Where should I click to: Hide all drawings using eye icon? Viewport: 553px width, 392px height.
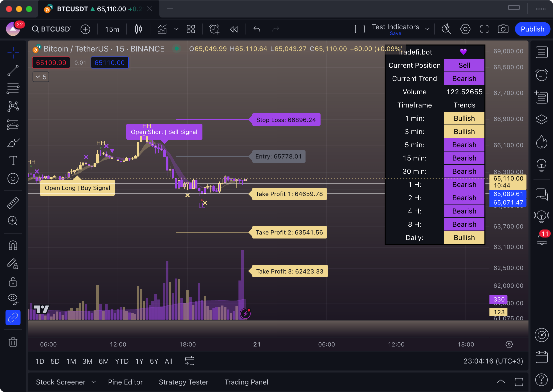click(13, 299)
